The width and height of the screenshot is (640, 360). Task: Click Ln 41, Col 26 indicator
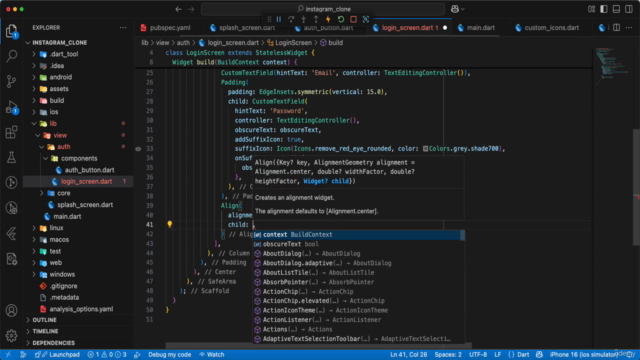tap(409, 354)
